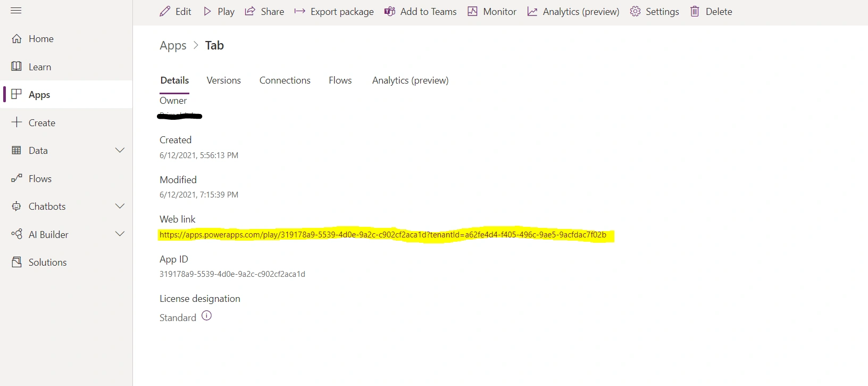
Task: Click the Export package arrow icon
Action: click(300, 11)
